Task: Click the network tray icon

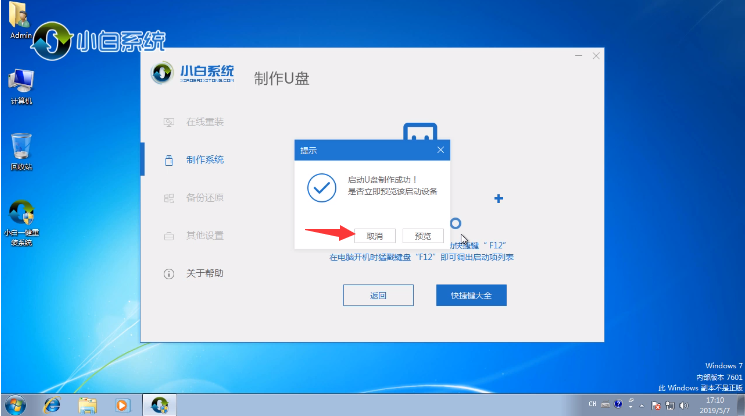Action: 670,405
